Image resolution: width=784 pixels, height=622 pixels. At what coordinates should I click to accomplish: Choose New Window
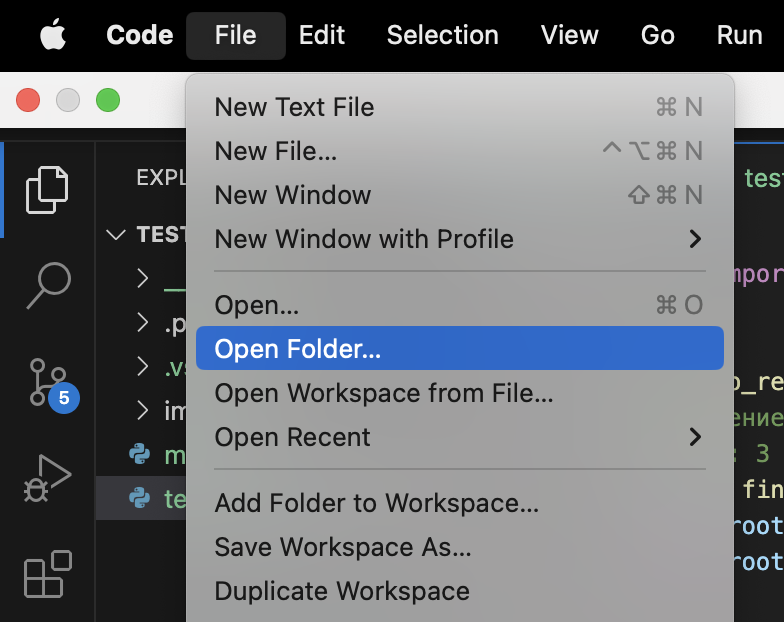[460, 195]
